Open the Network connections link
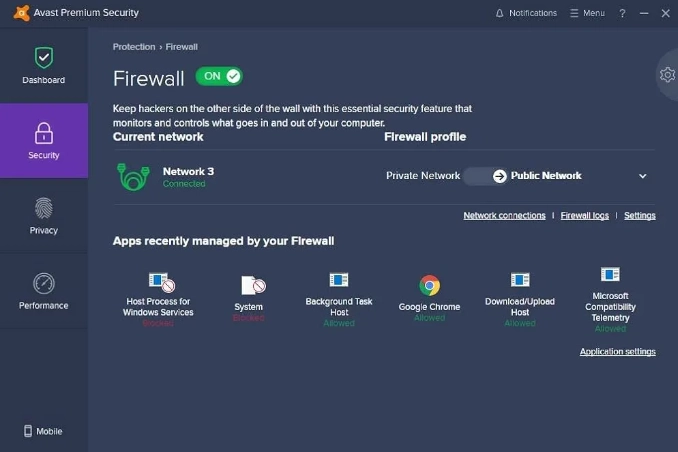The width and height of the screenshot is (678, 452). pos(504,216)
